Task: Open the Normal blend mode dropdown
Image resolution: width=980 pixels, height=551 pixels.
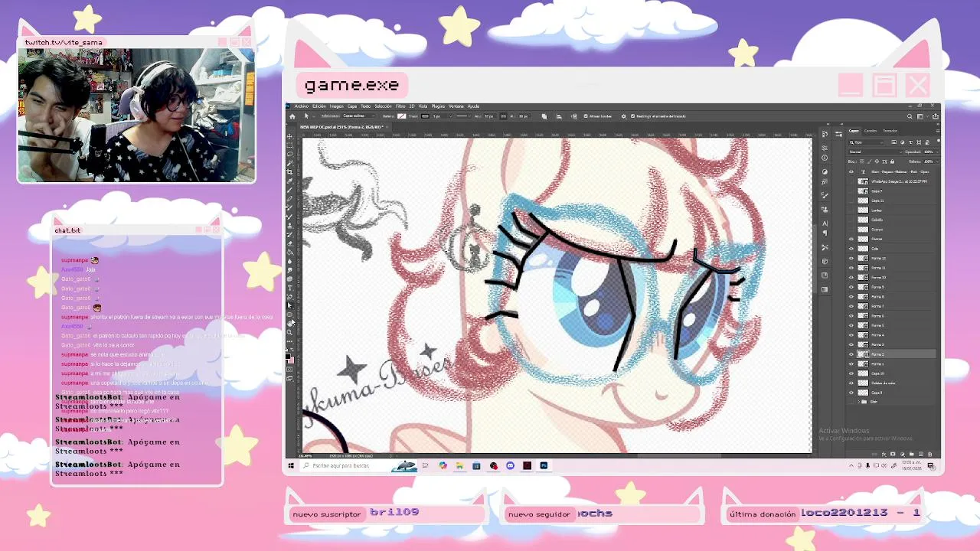Action: [875, 152]
